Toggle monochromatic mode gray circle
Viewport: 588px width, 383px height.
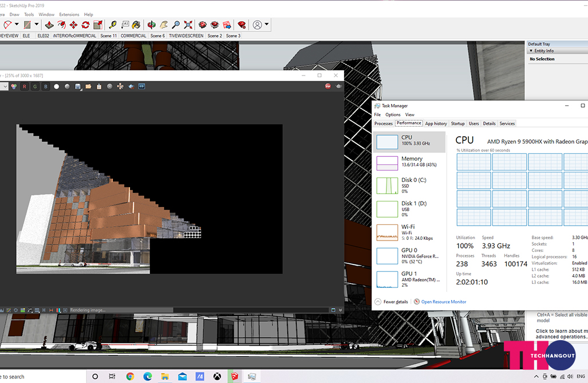(x=67, y=86)
